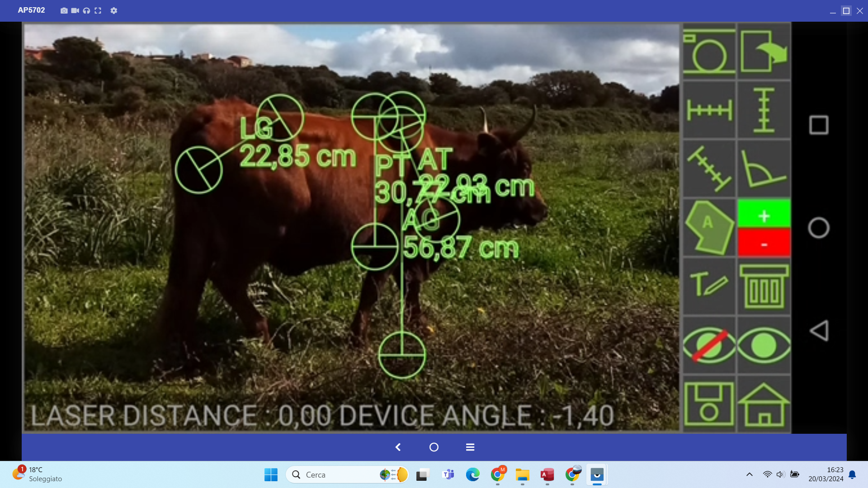Screen dimensions: 868x488
Task: Expand the hidden system tray icons chevron
Action: [x=749, y=474]
